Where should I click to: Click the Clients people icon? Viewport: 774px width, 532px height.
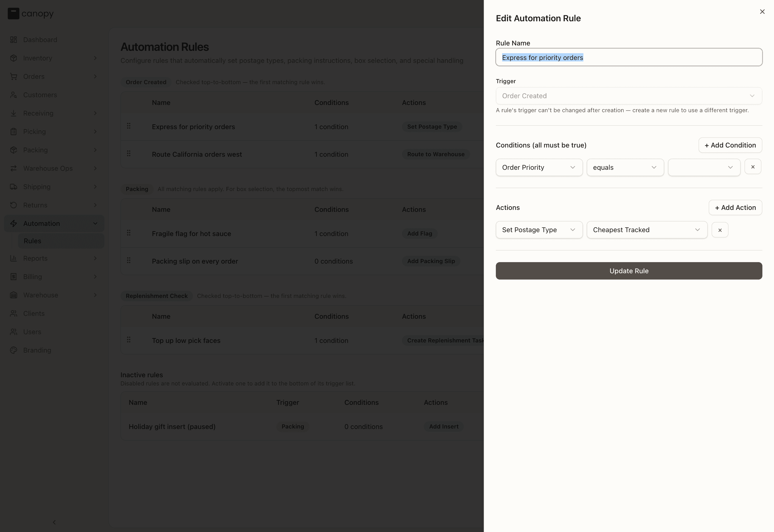point(14,313)
